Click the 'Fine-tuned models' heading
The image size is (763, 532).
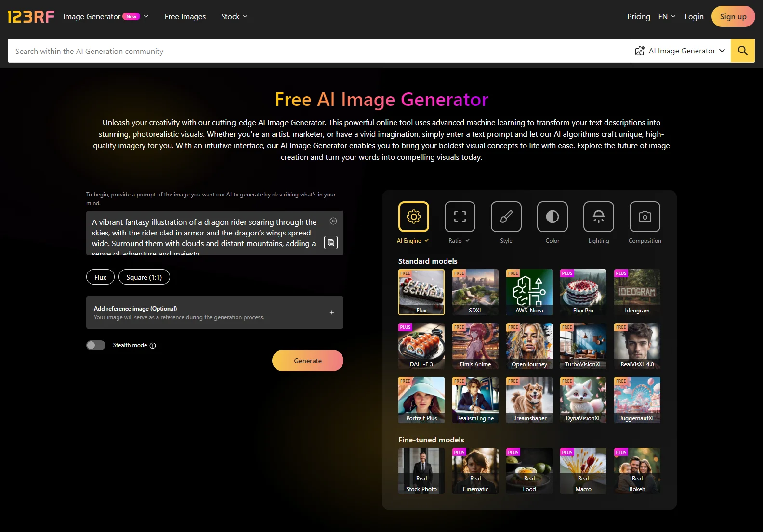pyautogui.click(x=431, y=440)
